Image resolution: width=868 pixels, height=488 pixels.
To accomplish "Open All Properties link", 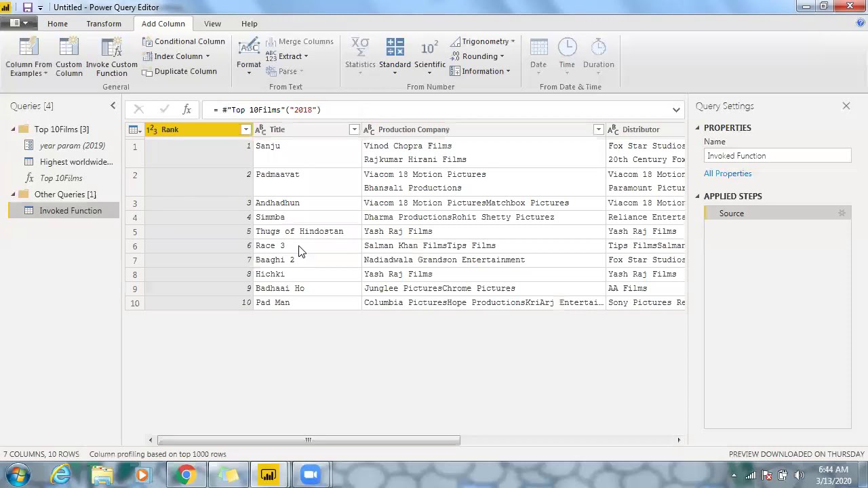I will pyautogui.click(x=728, y=174).
